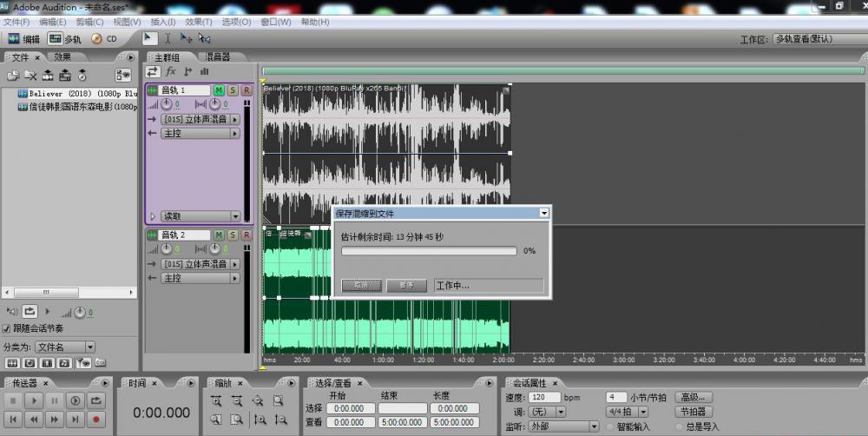The width and height of the screenshot is (868, 436).
Task: Click the 节拍器 metronome button
Action: tap(693, 413)
